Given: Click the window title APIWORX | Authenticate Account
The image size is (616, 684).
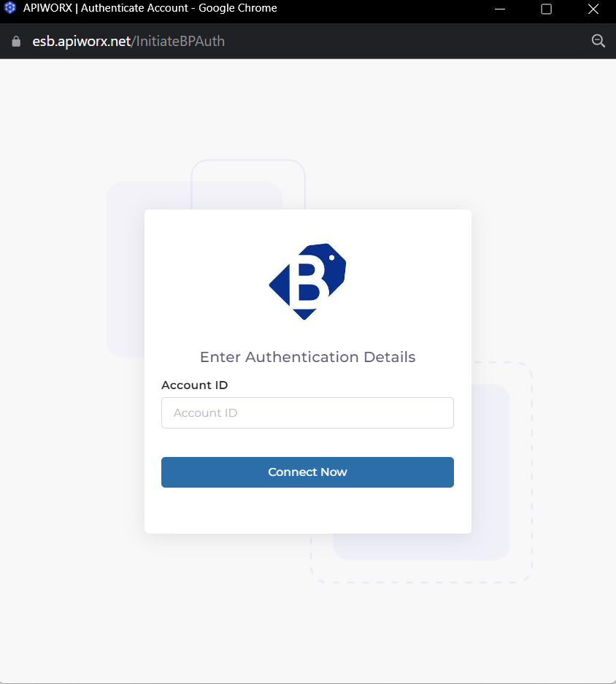Looking at the screenshot, I should click(x=106, y=8).
